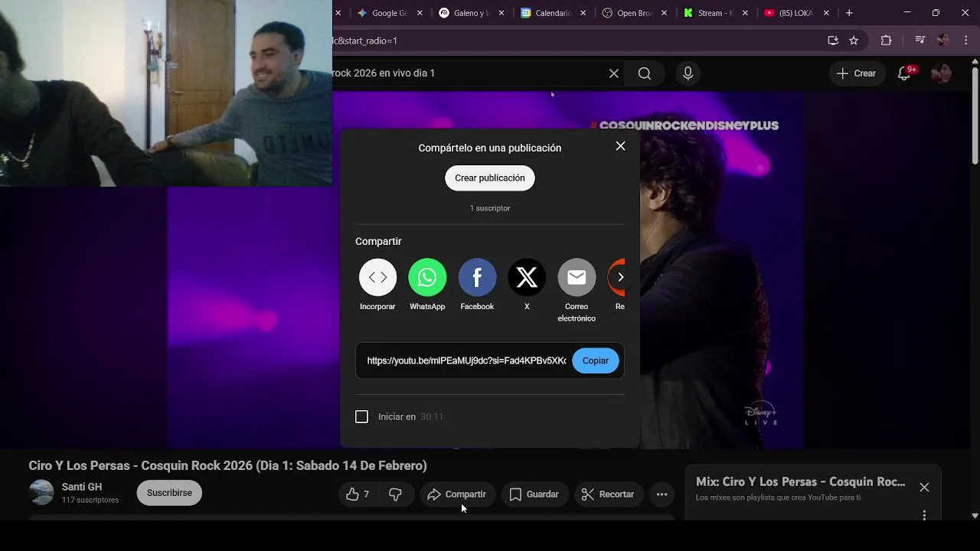
Task: Open the Santi GH channel name link
Action: (82, 487)
